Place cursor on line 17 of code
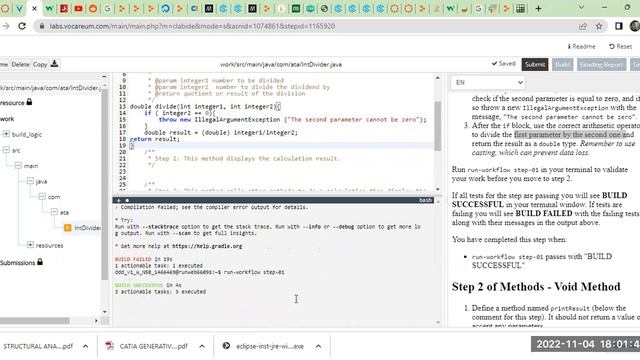Screen dimensions: 640x360 [x=221, y=133]
